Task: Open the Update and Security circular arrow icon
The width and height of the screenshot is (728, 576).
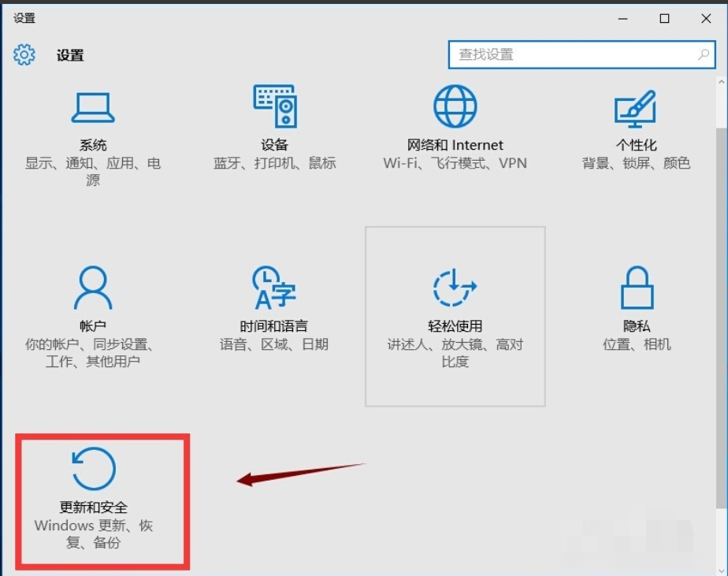Action: click(x=93, y=469)
